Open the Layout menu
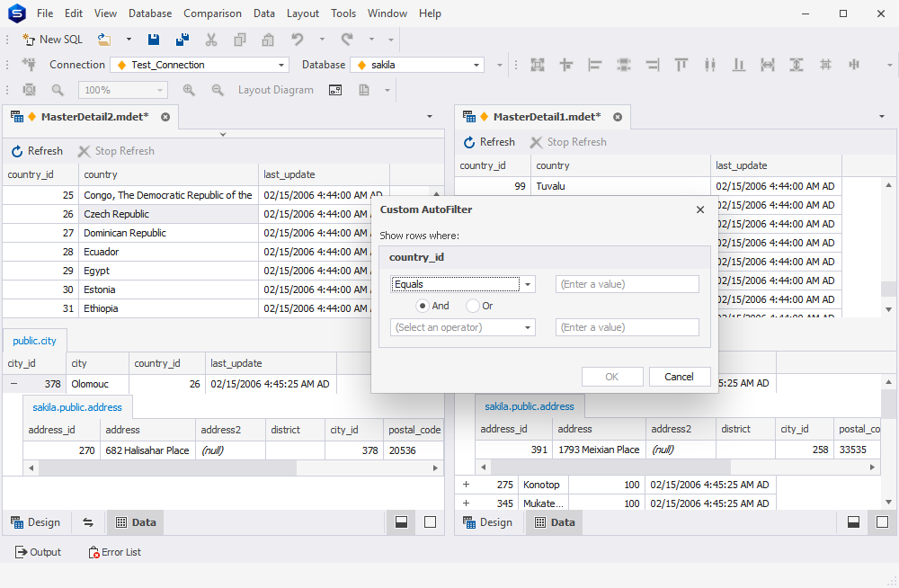 [303, 13]
